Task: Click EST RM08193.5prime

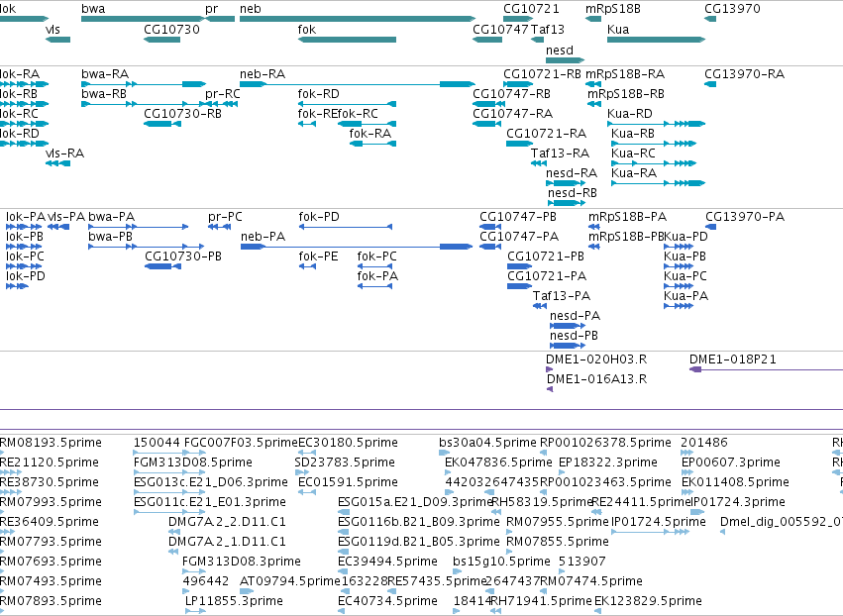Action: [52, 443]
